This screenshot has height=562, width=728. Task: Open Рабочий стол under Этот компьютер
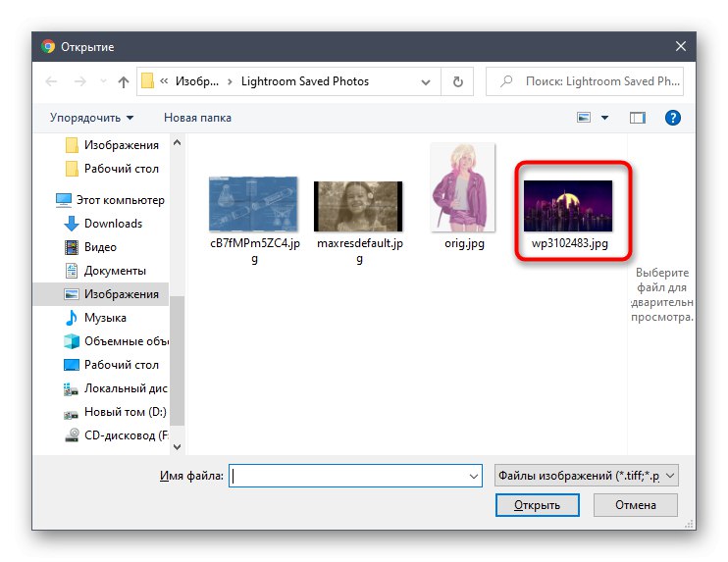(x=111, y=365)
